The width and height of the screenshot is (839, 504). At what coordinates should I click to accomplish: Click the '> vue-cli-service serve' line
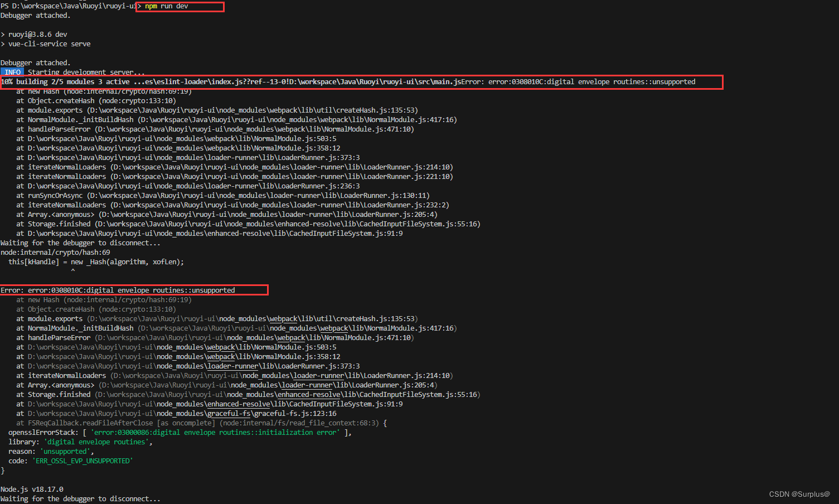pos(46,44)
